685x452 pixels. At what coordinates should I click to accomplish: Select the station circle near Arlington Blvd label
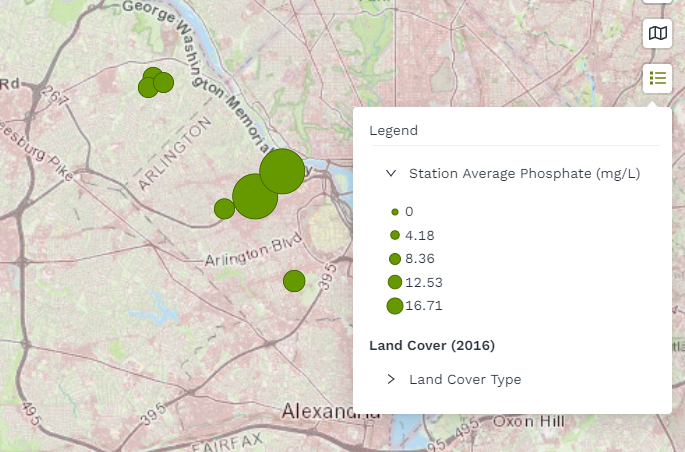tap(224, 208)
